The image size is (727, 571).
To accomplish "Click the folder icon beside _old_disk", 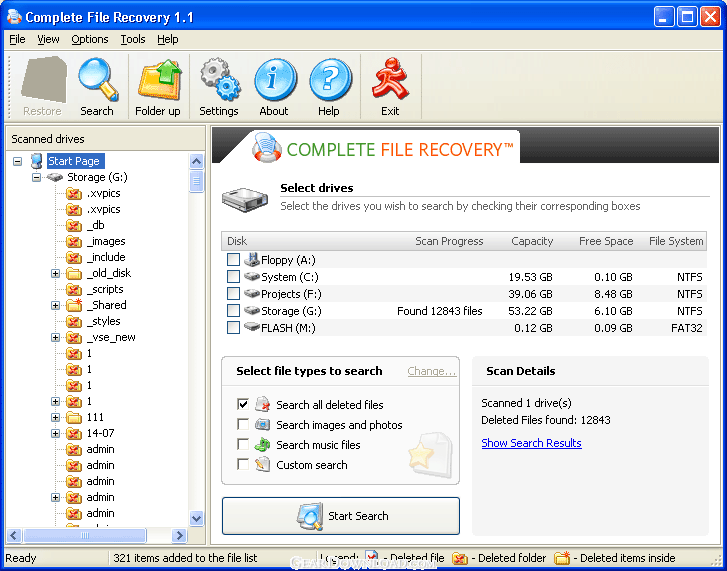I will (74, 273).
